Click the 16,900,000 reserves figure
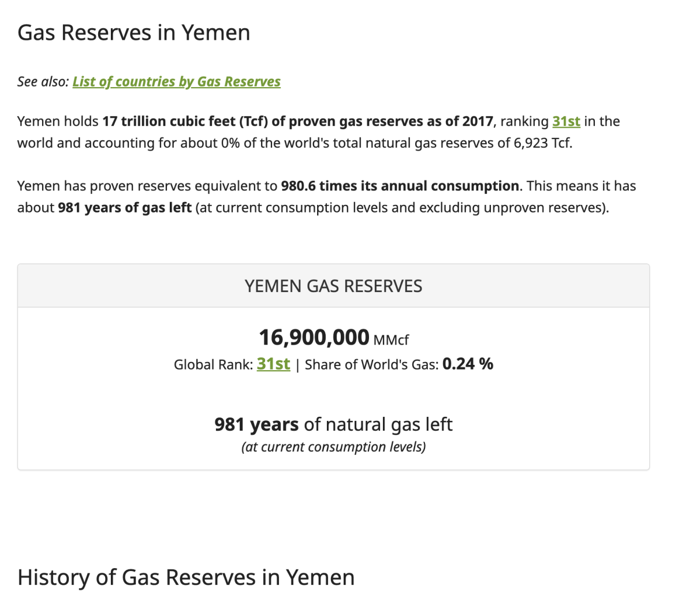Screen dimensions: 693x616 click(314, 337)
